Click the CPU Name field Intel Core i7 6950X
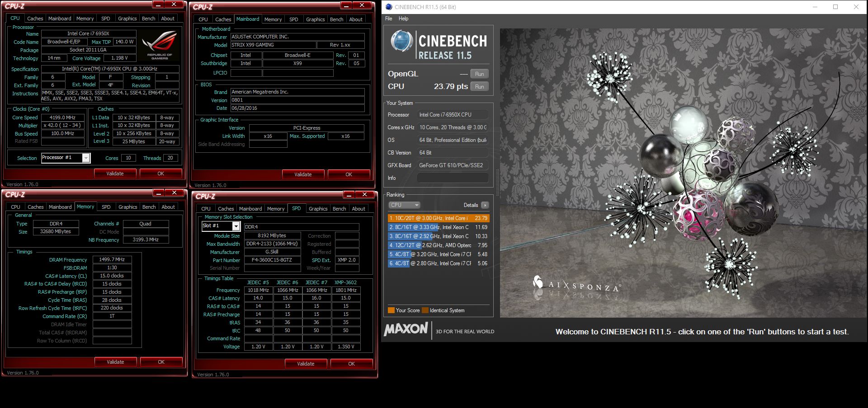 coord(89,33)
